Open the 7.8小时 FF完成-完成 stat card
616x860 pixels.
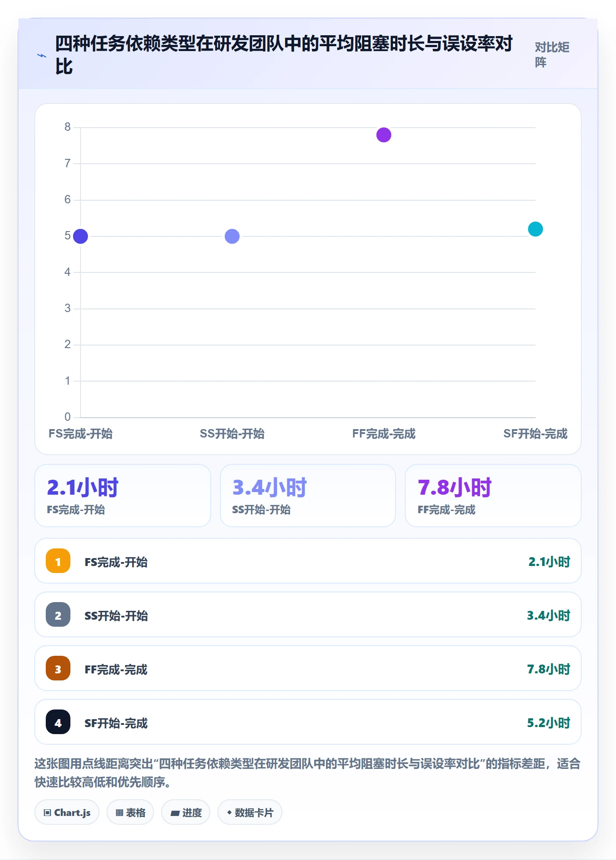point(493,496)
